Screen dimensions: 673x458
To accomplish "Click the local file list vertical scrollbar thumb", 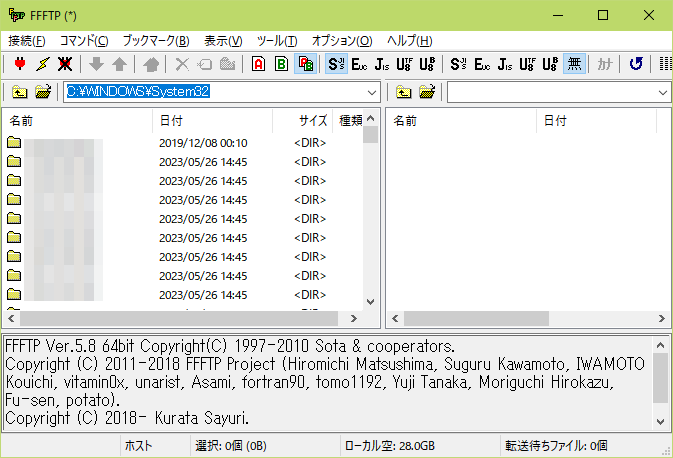I will (x=371, y=134).
